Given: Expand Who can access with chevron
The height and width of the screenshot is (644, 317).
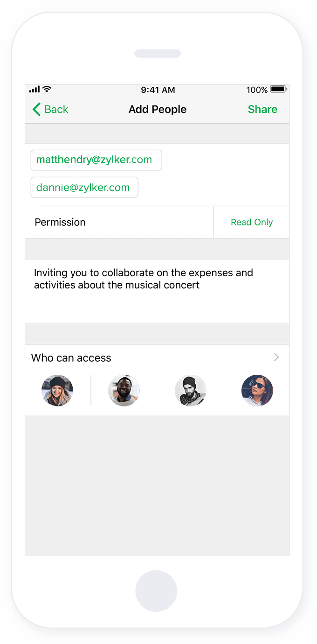Looking at the screenshot, I should click(x=276, y=357).
